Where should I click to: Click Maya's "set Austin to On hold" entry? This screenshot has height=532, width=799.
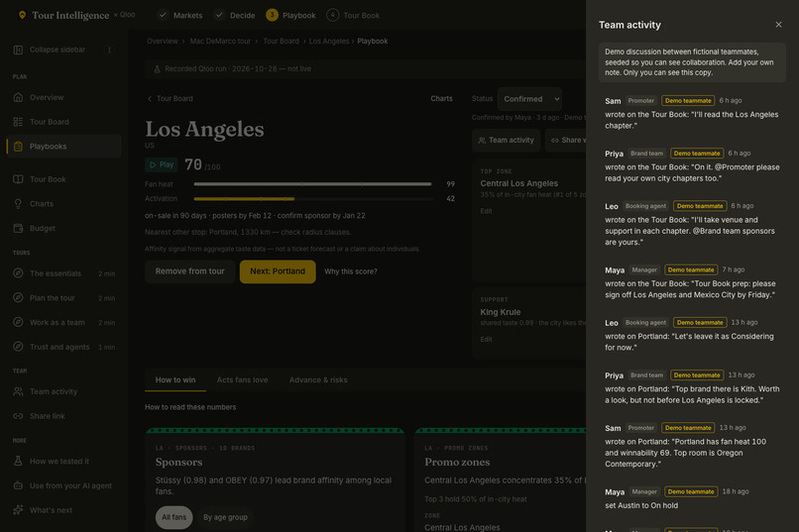[x=641, y=505]
